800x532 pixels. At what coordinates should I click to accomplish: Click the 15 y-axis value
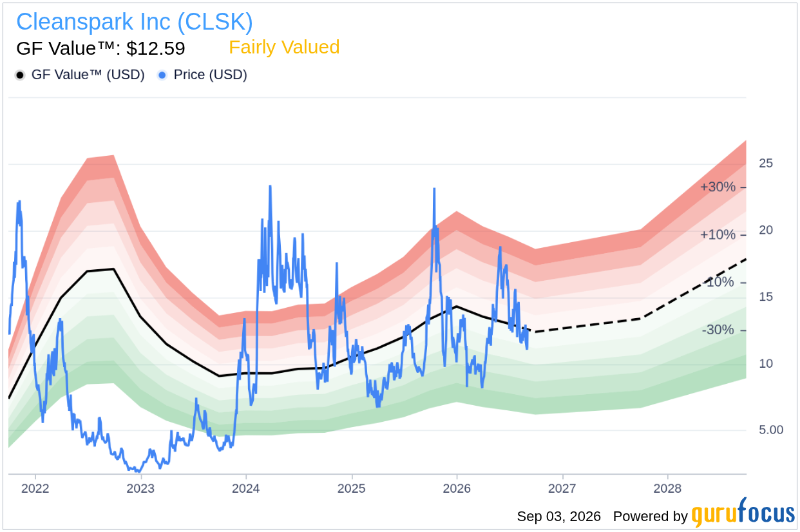tap(766, 297)
